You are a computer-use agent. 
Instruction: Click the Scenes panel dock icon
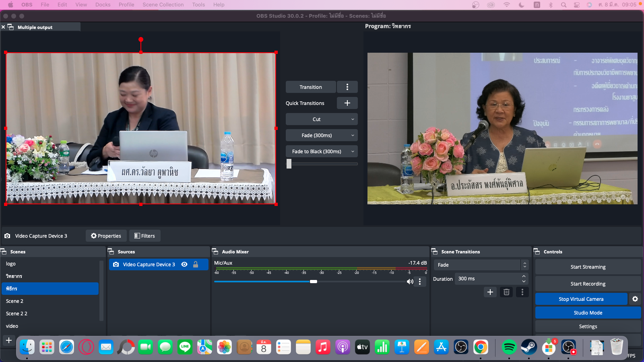[x=4, y=251]
